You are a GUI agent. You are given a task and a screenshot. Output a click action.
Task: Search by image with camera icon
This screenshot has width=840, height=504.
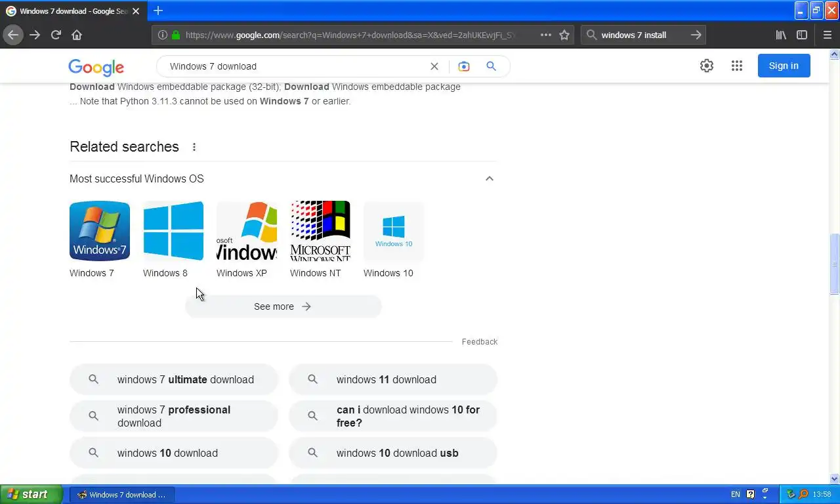click(x=464, y=66)
